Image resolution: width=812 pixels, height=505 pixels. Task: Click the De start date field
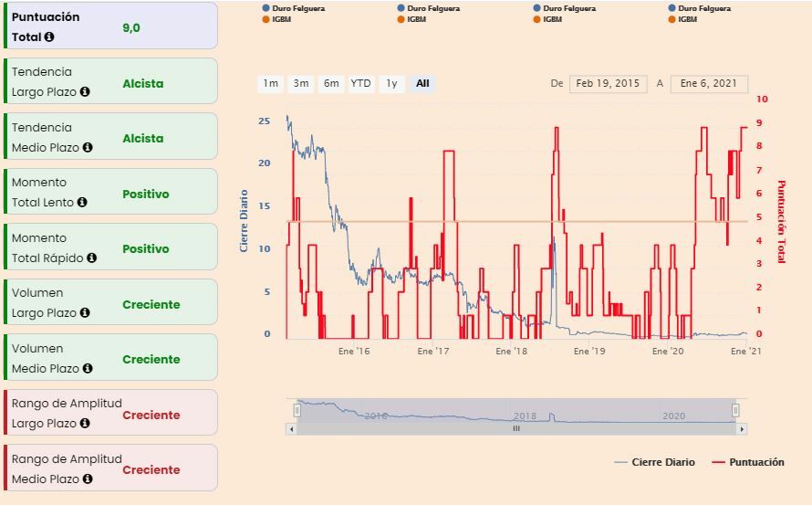point(608,83)
